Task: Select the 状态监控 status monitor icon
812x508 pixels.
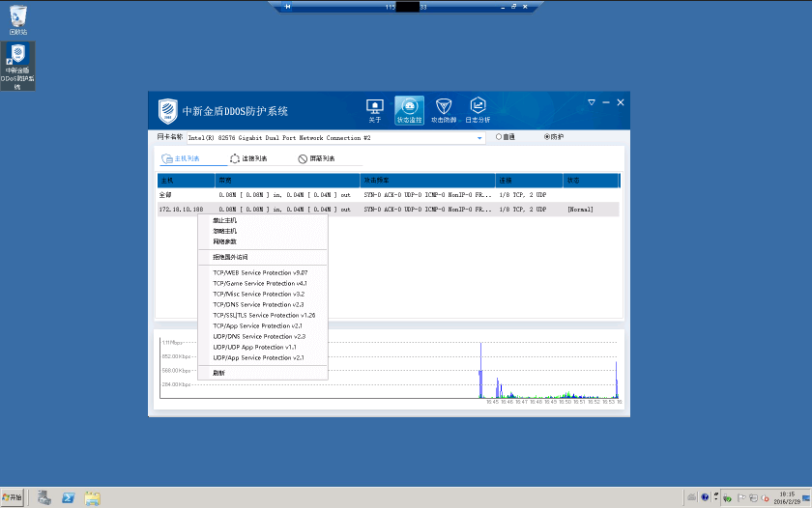Action: (409, 110)
